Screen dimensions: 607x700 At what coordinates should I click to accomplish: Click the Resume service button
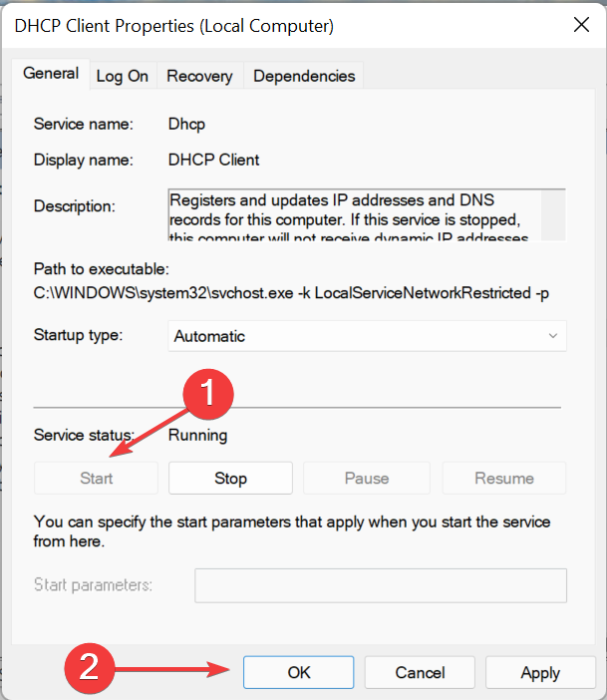[x=504, y=478]
